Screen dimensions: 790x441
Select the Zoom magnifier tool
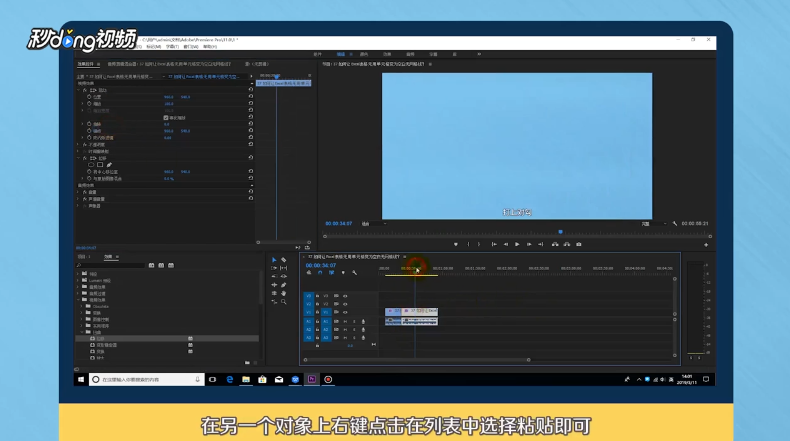pos(284,301)
